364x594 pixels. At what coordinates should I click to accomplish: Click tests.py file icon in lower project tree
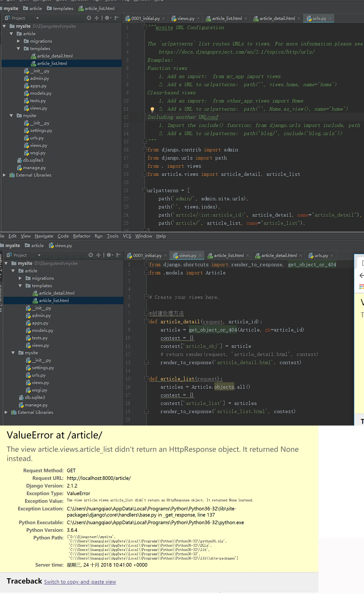pos(28,338)
